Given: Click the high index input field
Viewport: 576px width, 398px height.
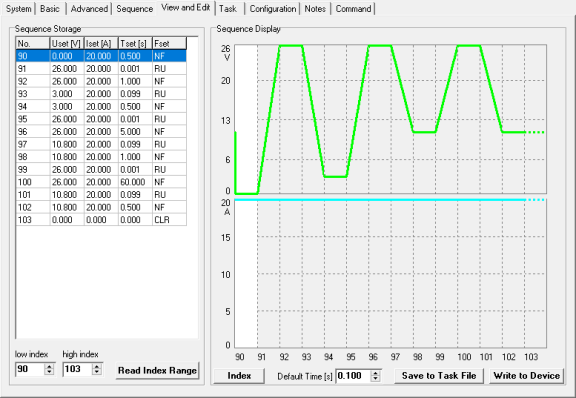Looking at the screenshot, I should pyautogui.click(x=78, y=369).
